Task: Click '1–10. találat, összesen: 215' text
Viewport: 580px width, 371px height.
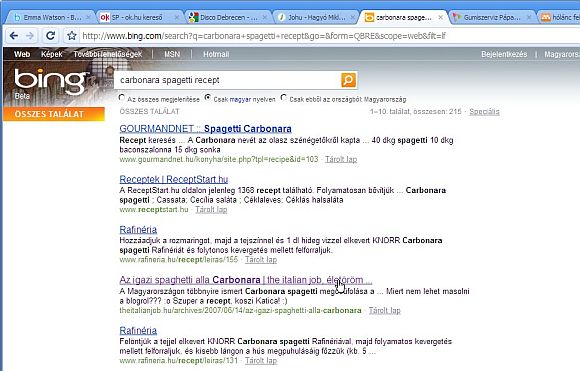Action: click(x=416, y=112)
